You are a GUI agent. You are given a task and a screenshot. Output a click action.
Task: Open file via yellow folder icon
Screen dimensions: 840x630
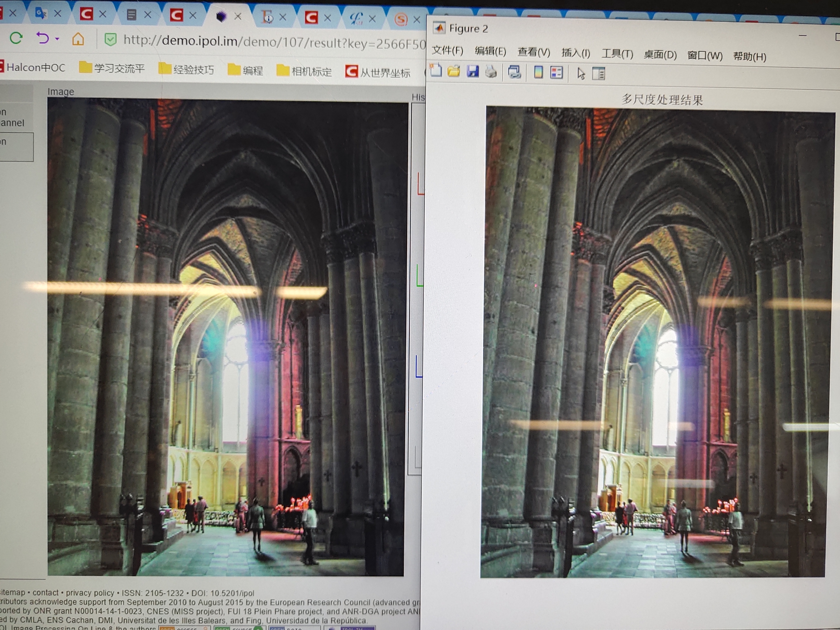click(x=454, y=71)
